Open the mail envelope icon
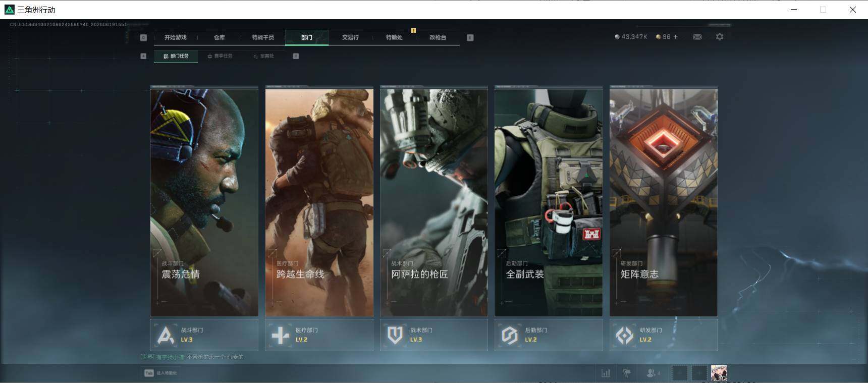 pos(697,37)
